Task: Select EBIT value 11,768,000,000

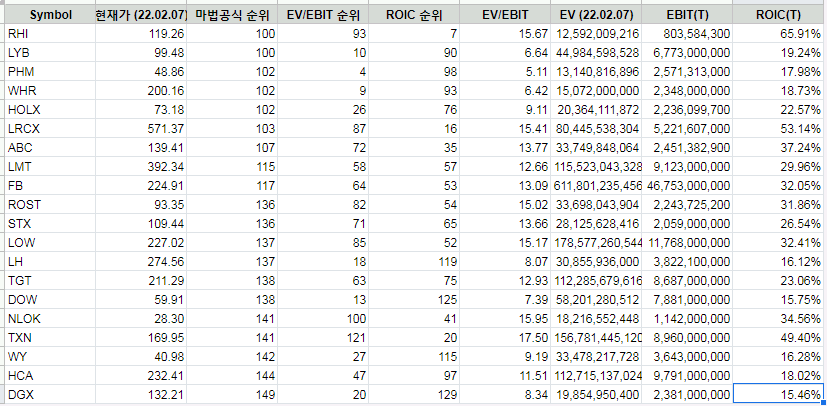Action: click(x=687, y=243)
